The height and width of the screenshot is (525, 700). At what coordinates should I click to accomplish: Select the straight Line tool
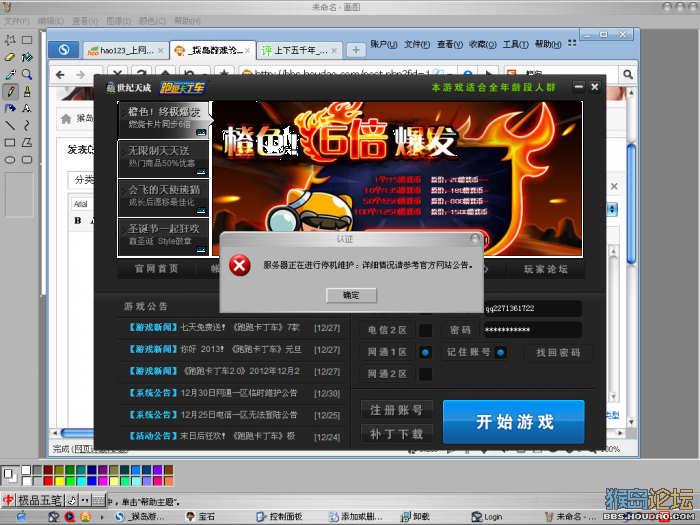coord(10,125)
